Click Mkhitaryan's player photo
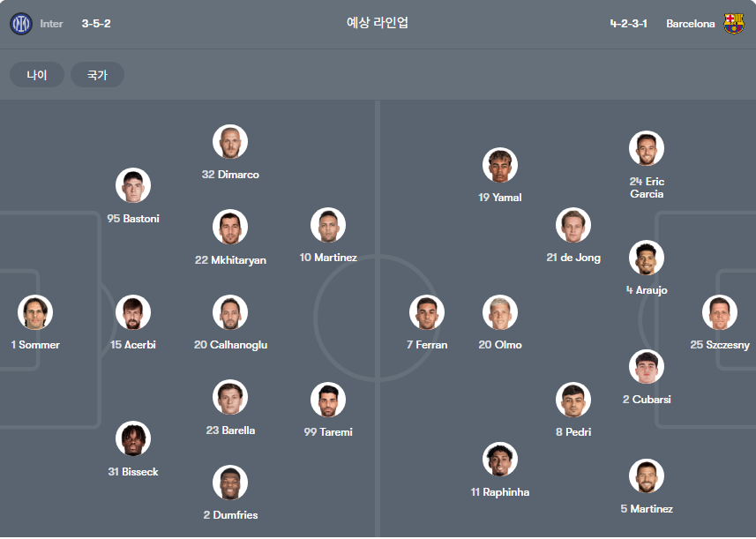Screen dimensions: 756x539 point(230,227)
